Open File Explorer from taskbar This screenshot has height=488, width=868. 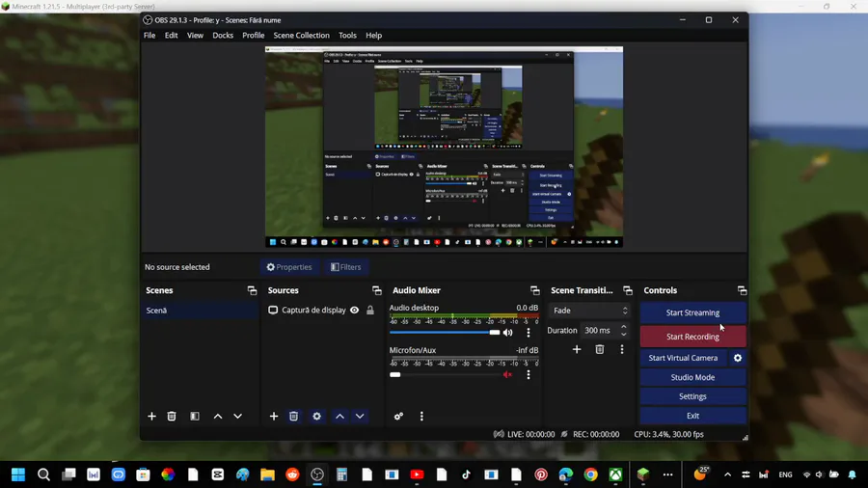(x=267, y=474)
